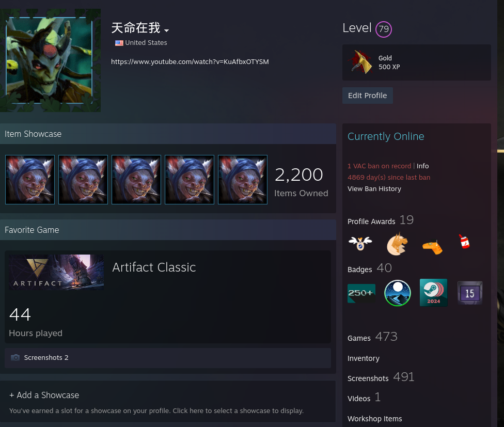Open the red jar profile award
504x427 pixels.
(464, 242)
